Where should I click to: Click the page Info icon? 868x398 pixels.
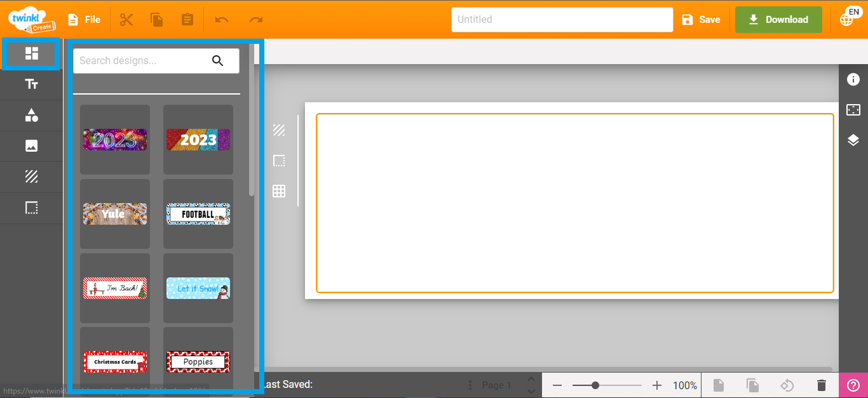[x=853, y=79]
